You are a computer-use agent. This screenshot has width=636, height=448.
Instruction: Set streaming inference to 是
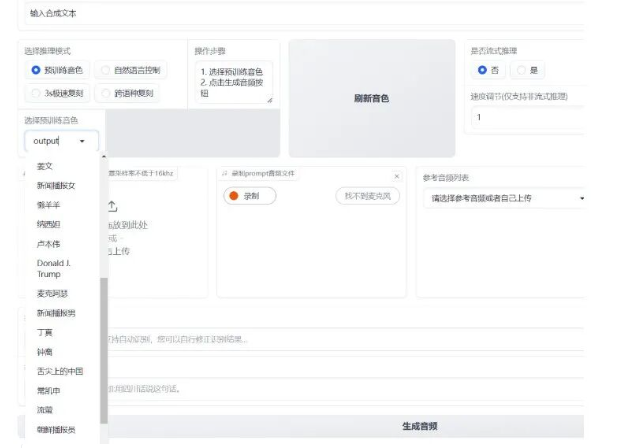point(527,70)
